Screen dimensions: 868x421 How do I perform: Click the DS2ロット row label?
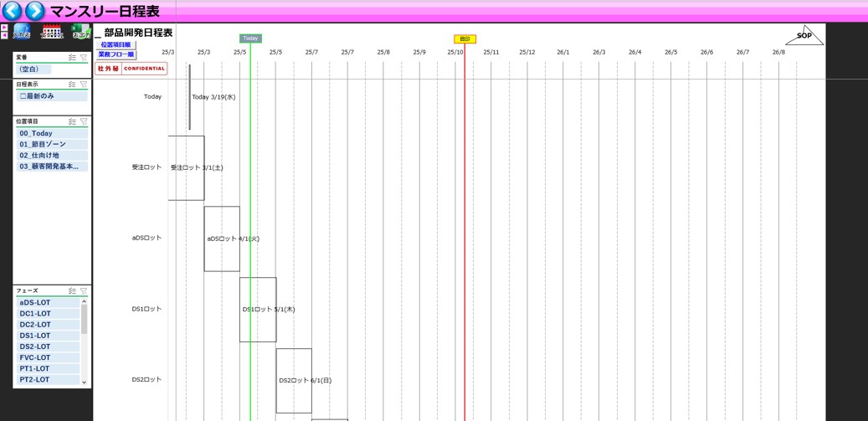point(146,379)
